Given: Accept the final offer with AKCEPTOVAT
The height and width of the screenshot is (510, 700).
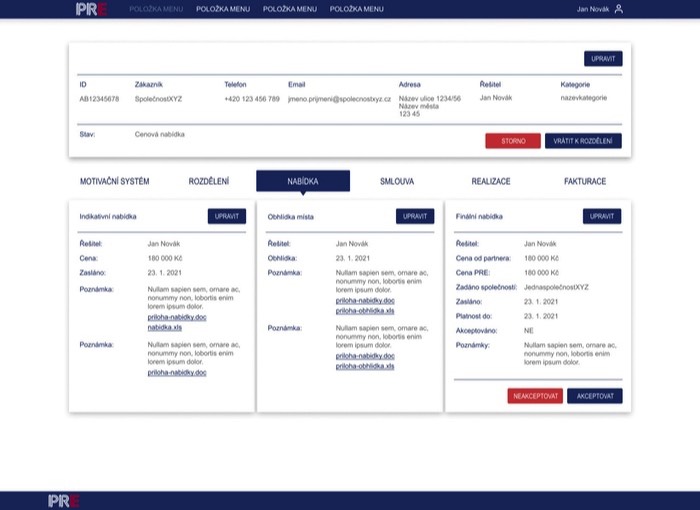Looking at the screenshot, I should coord(594,396).
